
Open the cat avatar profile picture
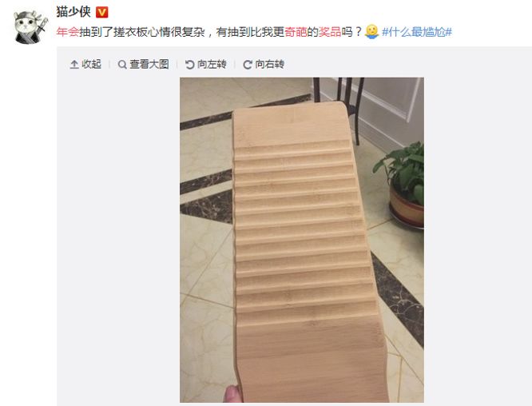click(31, 27)
